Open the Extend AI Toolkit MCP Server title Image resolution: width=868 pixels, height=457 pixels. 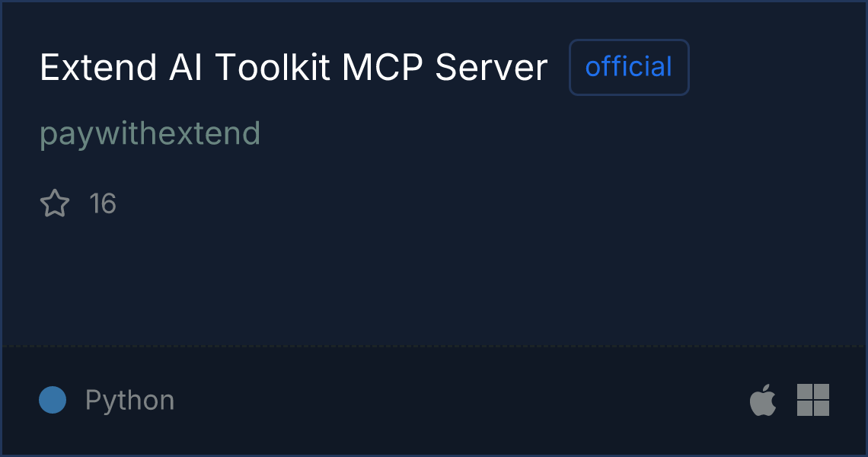pos(294,68)
